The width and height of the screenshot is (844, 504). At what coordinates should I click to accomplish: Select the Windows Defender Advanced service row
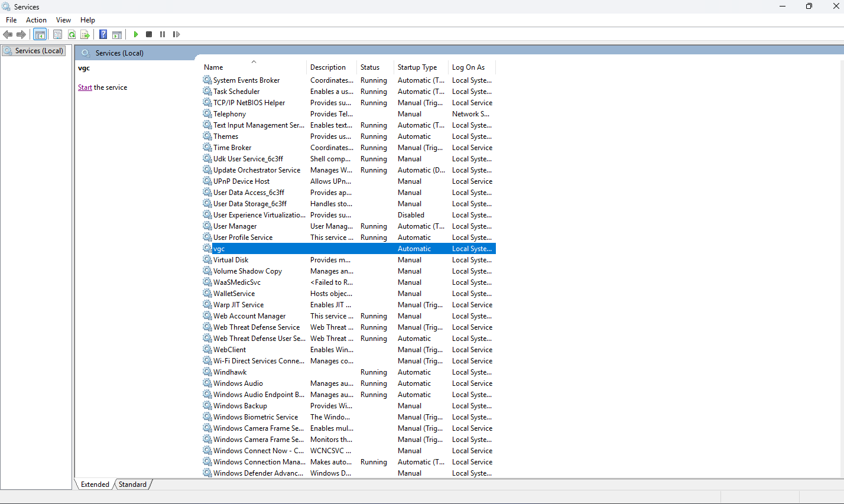coord(349,473)
